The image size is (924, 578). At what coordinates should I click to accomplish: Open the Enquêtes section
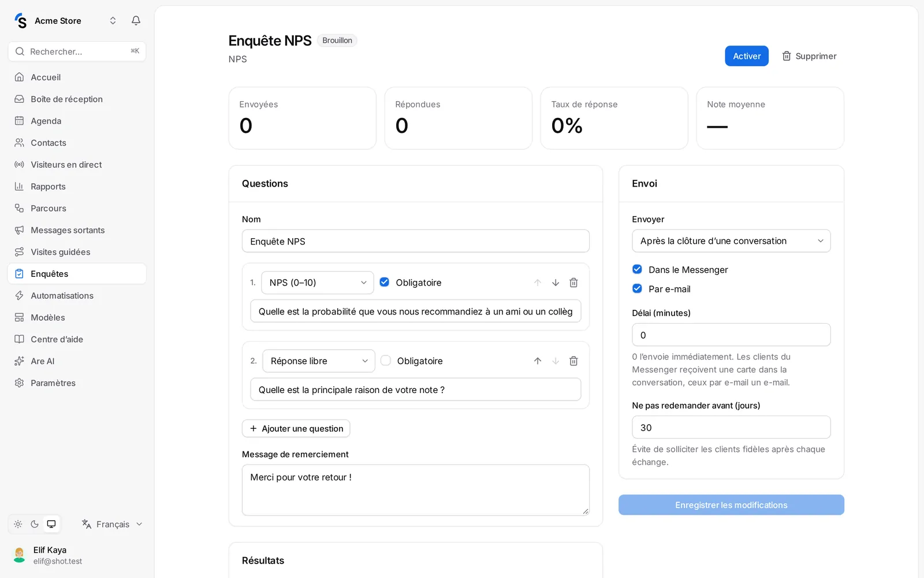tap(77, 274)
